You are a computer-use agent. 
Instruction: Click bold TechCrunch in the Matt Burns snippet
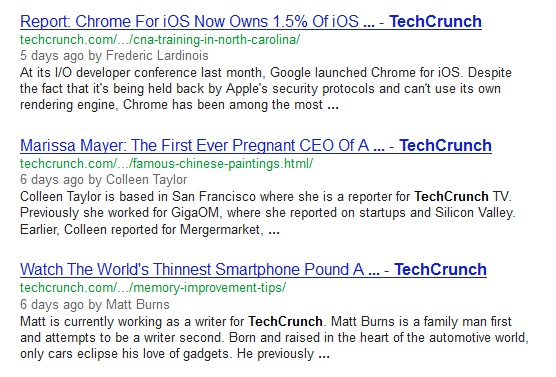pyautogui.click(x=285, y=321)
